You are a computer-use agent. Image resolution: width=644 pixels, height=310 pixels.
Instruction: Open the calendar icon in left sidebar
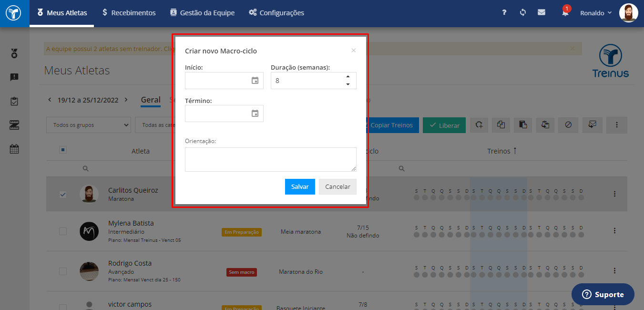pyautogui.click(x=14, y=149)
